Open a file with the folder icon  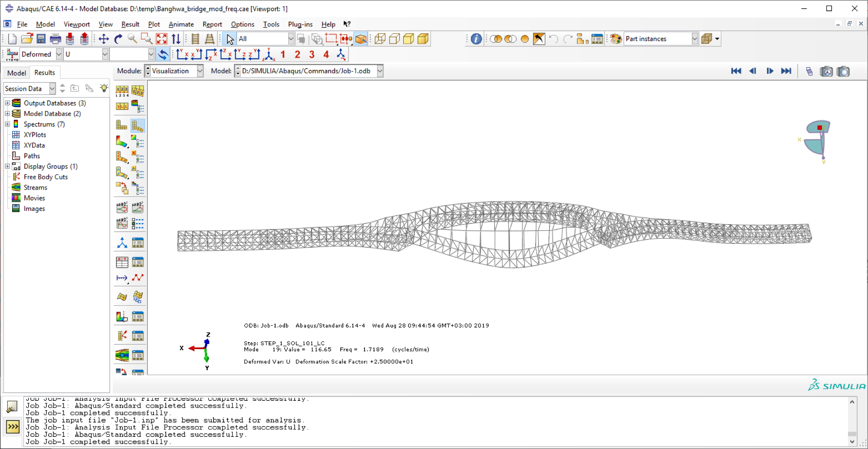point(27,39)
